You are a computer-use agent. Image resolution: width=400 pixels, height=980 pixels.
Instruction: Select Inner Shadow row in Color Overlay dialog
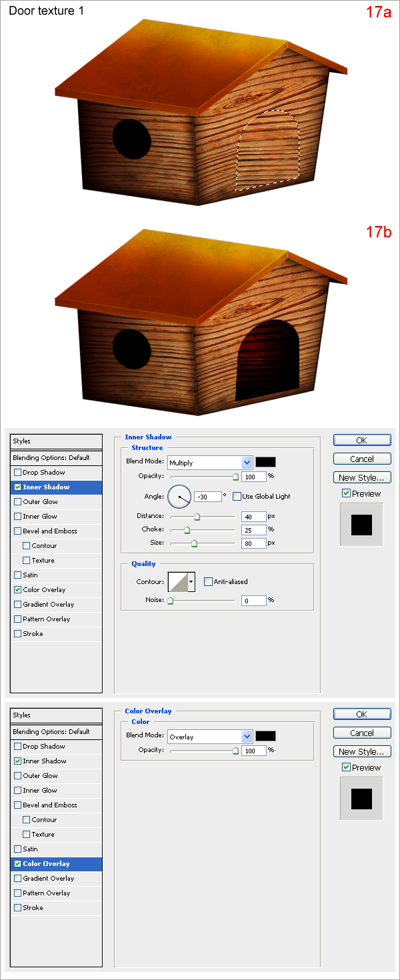click(57, 761)
